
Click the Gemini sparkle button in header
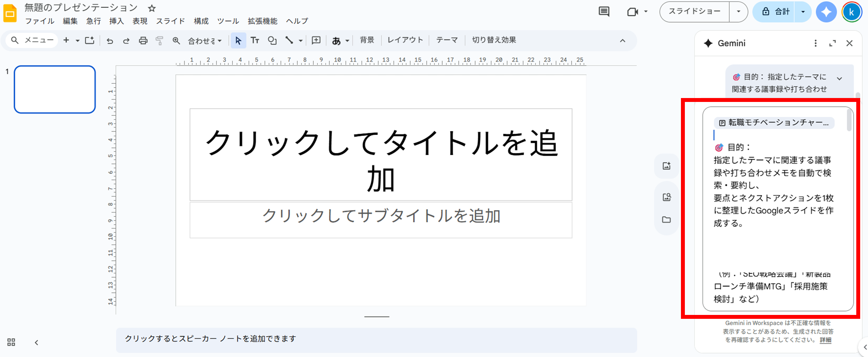point(826,12)
